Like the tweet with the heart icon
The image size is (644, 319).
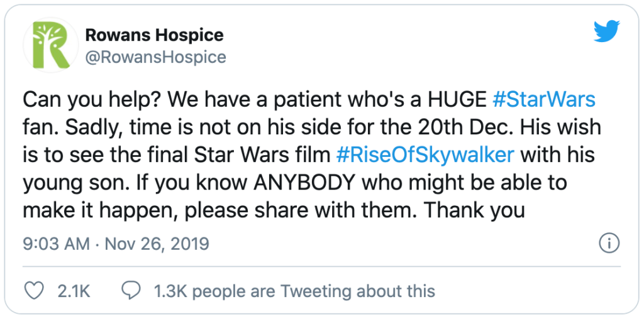click(35, 291)
